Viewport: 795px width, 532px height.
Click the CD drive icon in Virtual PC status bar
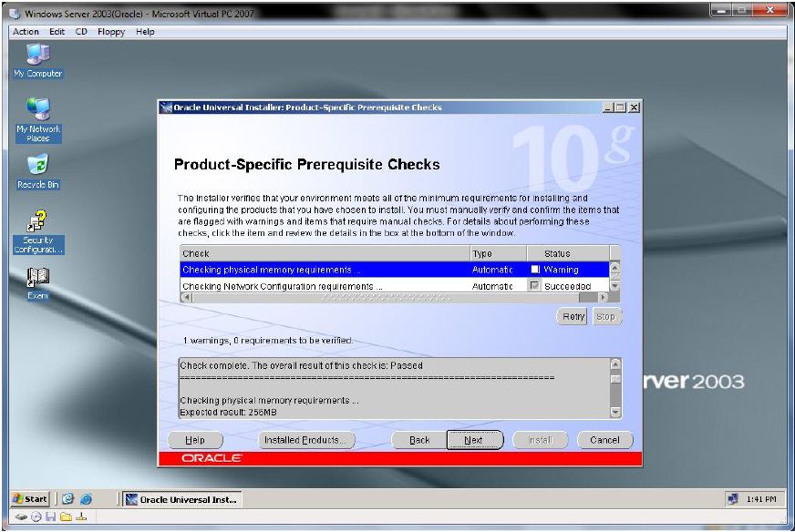coord(36,517)
